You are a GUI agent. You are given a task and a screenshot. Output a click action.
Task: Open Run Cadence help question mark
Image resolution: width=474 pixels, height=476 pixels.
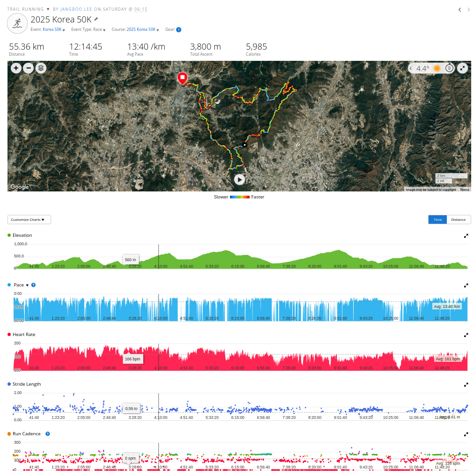tap(48, 434)
